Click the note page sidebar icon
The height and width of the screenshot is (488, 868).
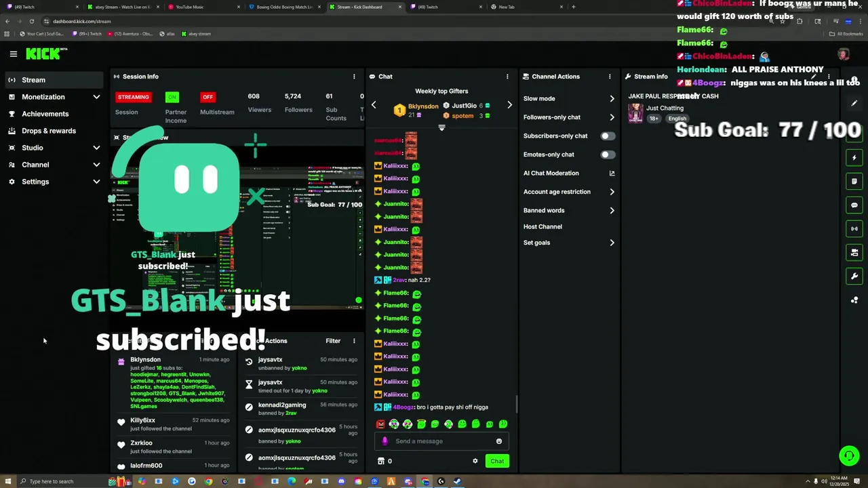(x=854, y=181)
